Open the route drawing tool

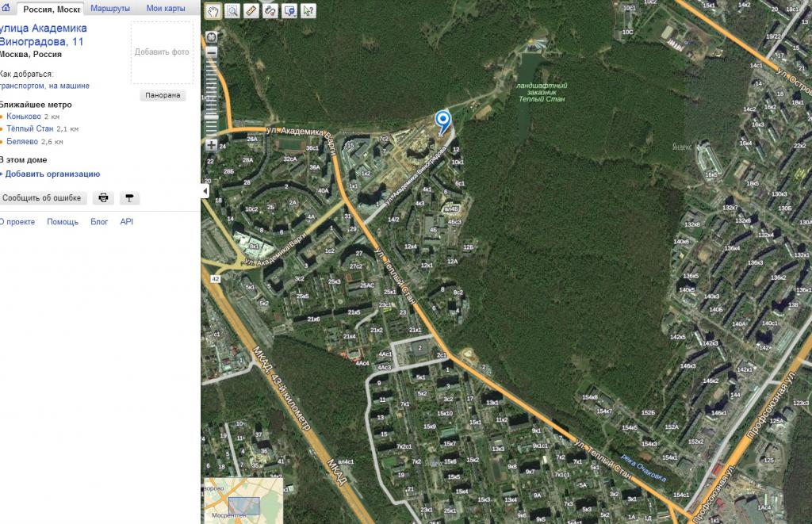pyautogui.click(x=270, y=11)
